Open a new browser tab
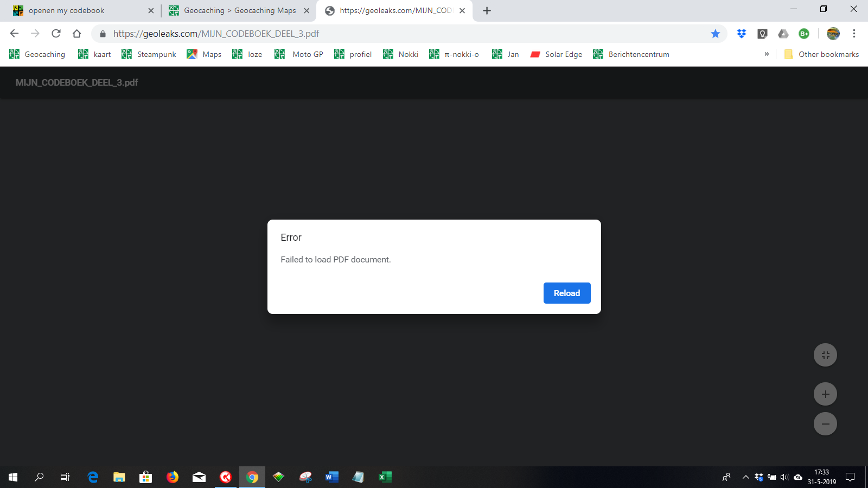868x488 pixels. click(x=487, y=10)
